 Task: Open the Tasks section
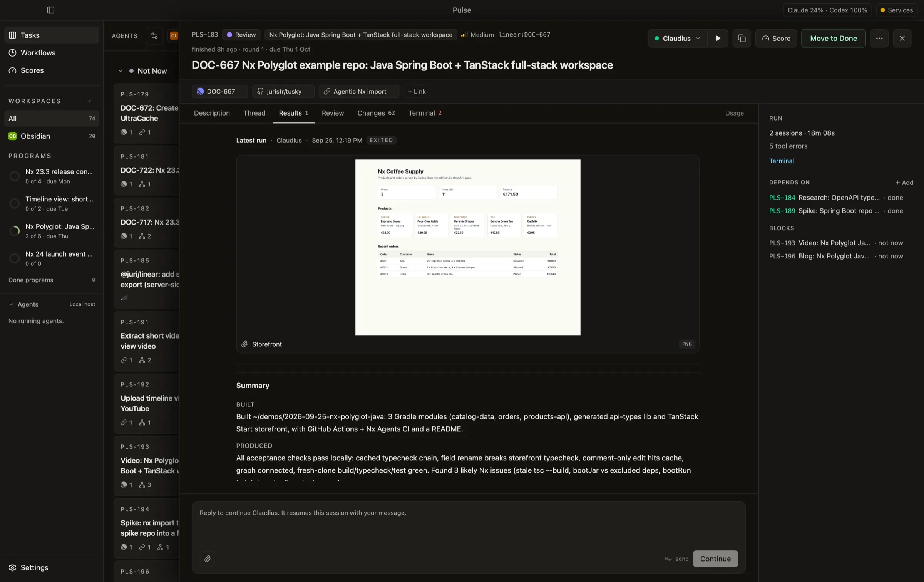coord(52,35)
